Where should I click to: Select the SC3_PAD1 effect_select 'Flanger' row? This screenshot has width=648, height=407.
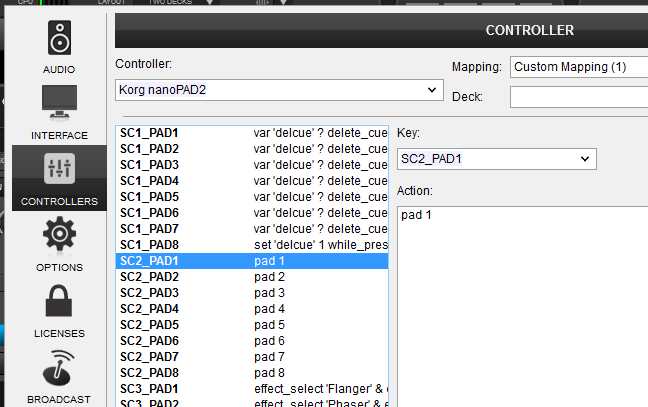252,389
